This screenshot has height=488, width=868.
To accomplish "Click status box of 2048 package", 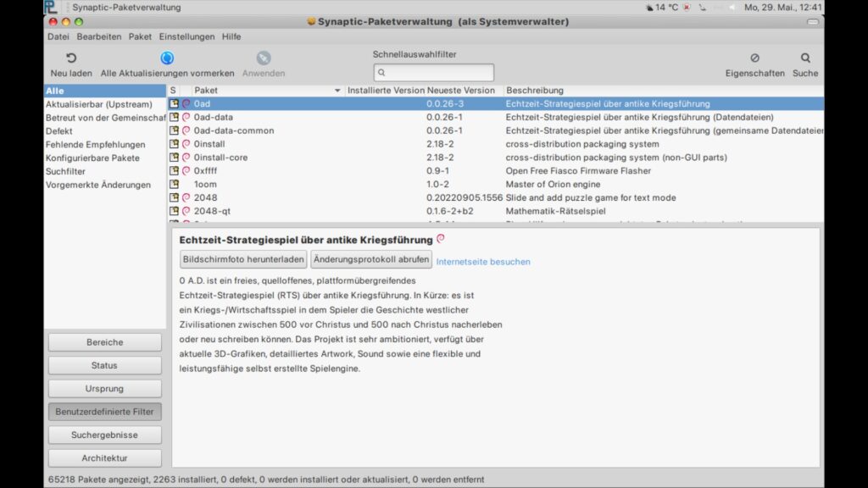I will [174, 197].
